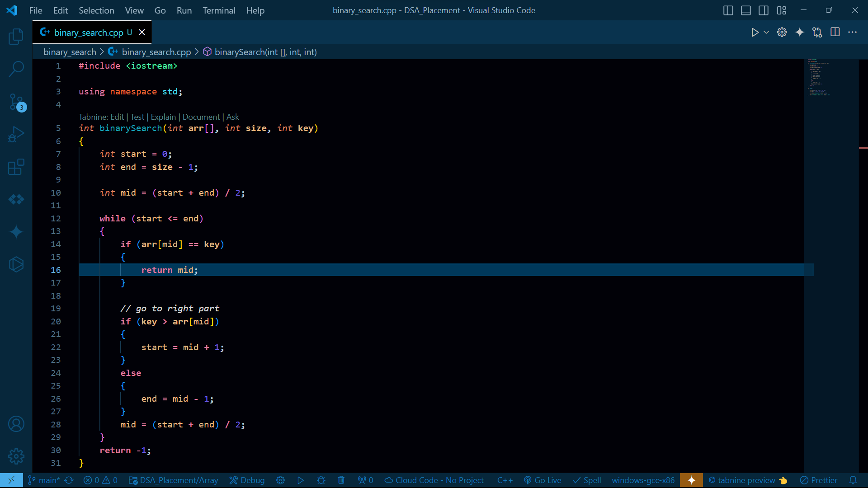Screen dimensions: 868x488
Task: Open the remote window button in the status bar
Action: click(11, 480)
